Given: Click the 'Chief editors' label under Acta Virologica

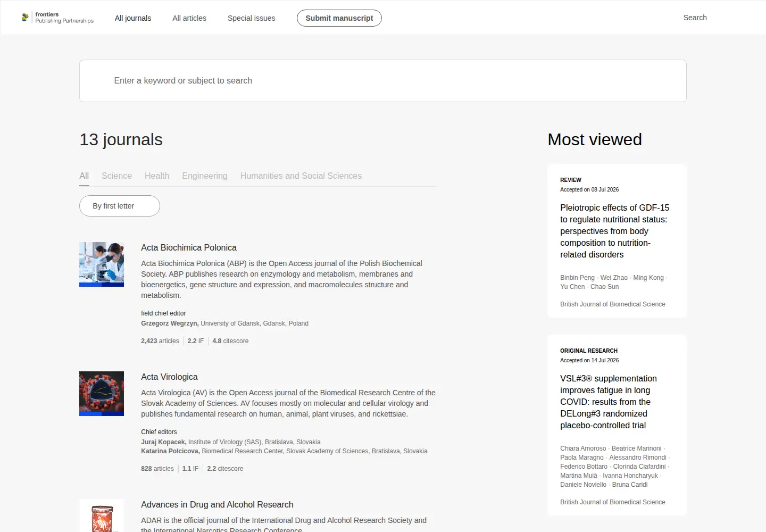Looking at the screenshot, I should pos(159,432).
